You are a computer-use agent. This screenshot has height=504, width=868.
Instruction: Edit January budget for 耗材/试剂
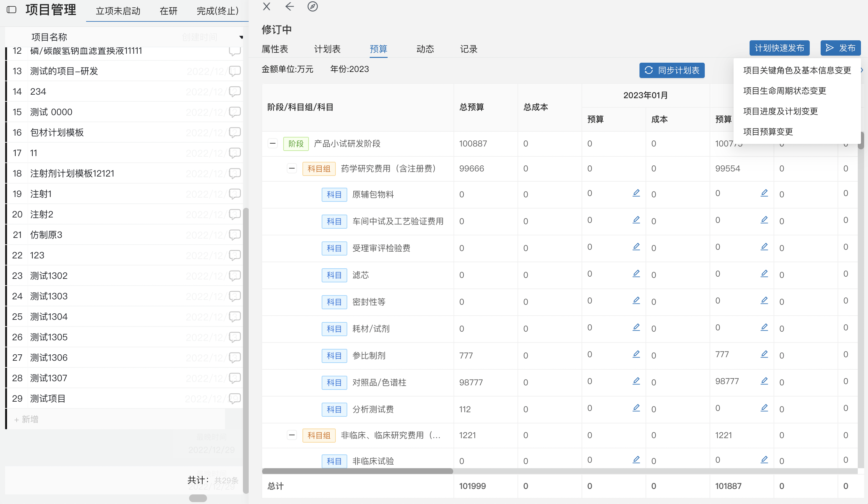[x=636, y=327]
